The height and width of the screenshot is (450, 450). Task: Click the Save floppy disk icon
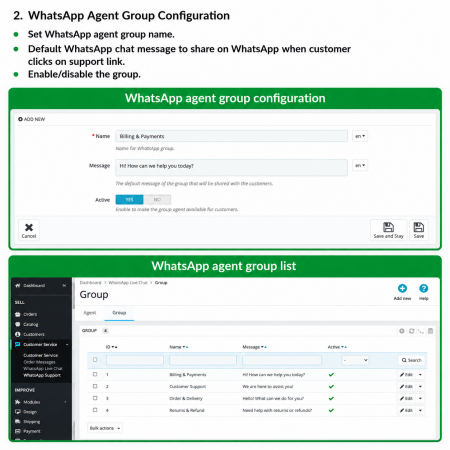pyautogui.click(x=419, y=227)
